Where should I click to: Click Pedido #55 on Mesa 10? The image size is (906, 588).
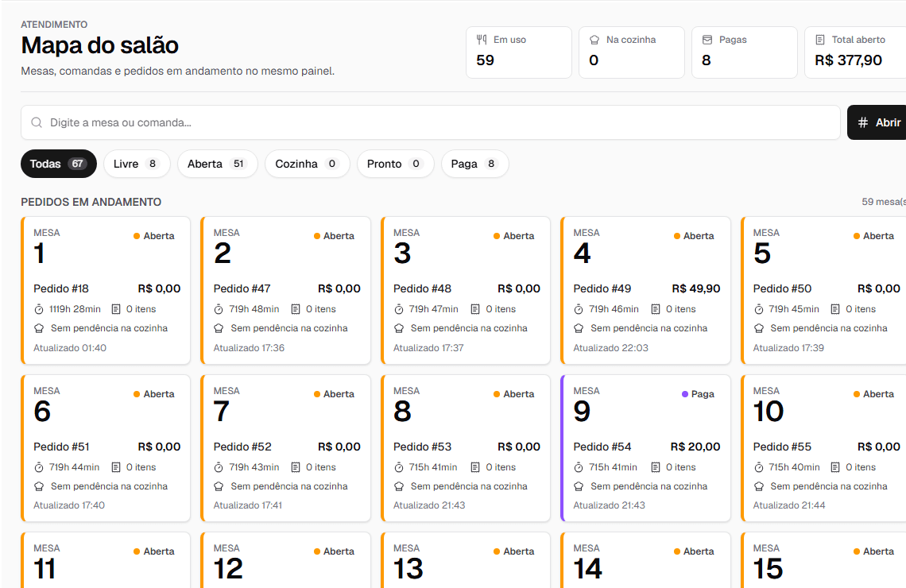pos(782,447)
